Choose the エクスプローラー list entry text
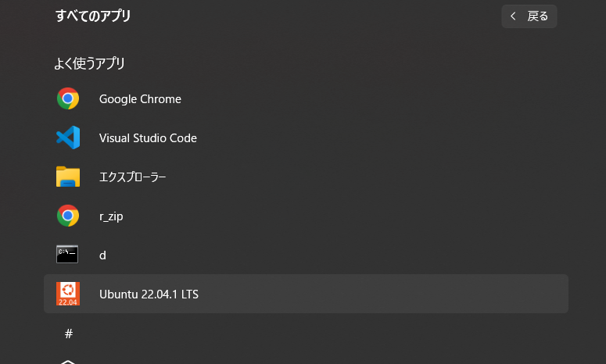The width and height of the screenshot is (606, 364). pos(133,177)
